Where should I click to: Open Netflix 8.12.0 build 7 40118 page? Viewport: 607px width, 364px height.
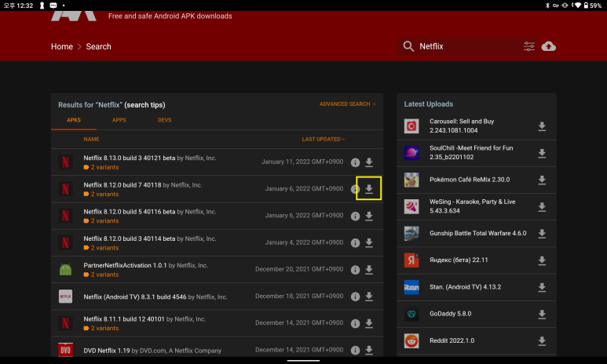coord(122,185)
